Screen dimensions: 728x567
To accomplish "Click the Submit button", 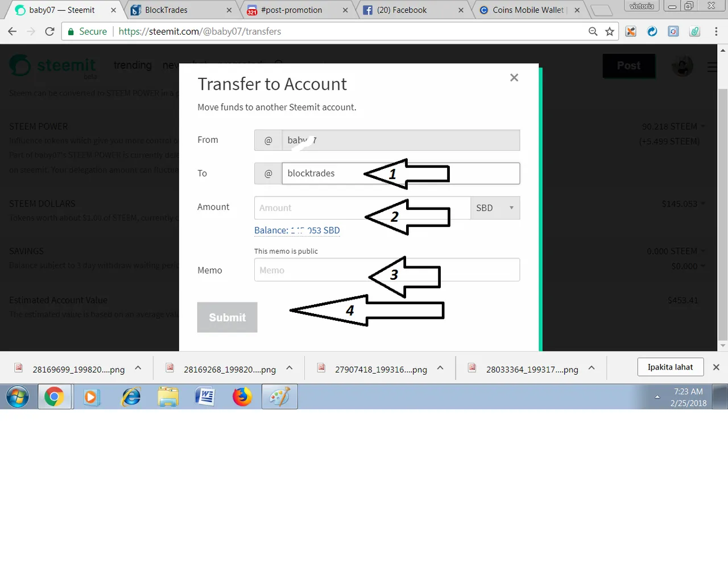I will [x=227, y=317].
